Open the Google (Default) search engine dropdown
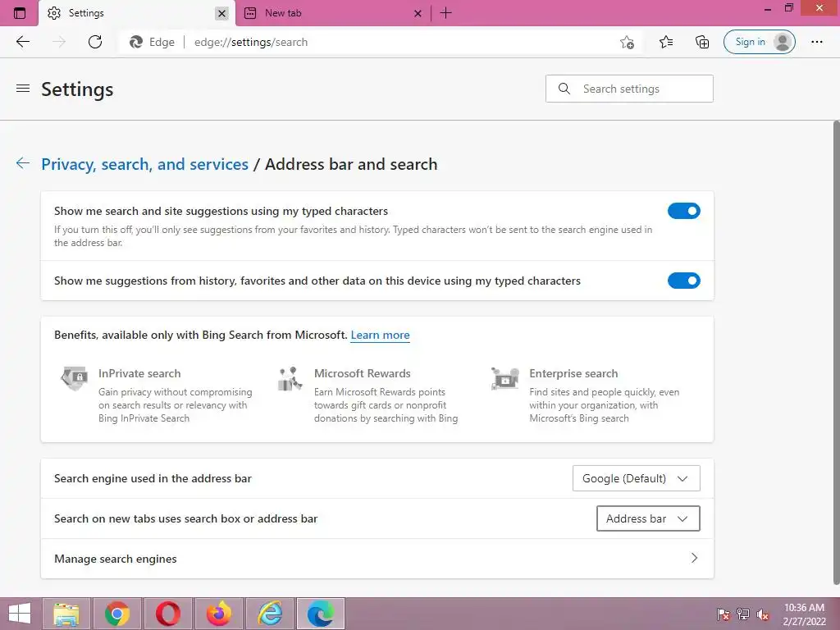Screen dimensions: 840x630 point(636,478)
